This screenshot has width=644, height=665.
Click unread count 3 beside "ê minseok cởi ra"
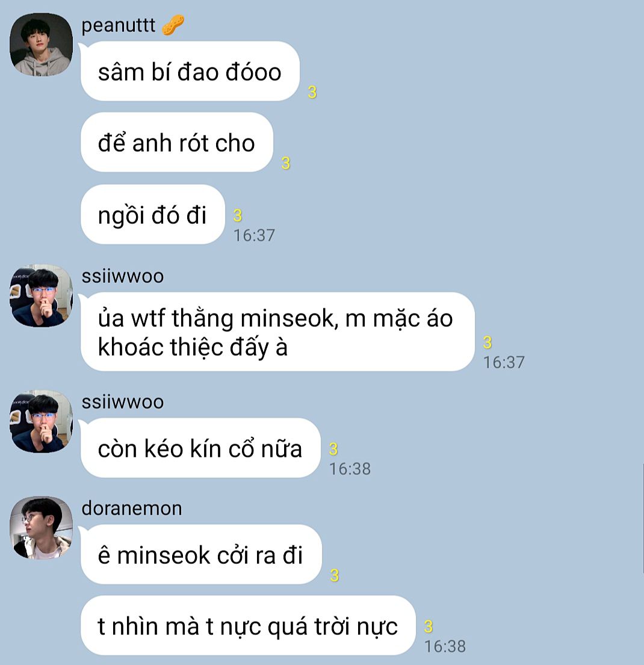[335, 575]
